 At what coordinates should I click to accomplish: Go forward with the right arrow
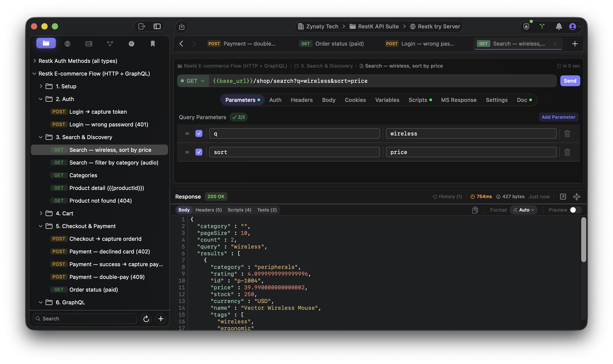[194, 44]
